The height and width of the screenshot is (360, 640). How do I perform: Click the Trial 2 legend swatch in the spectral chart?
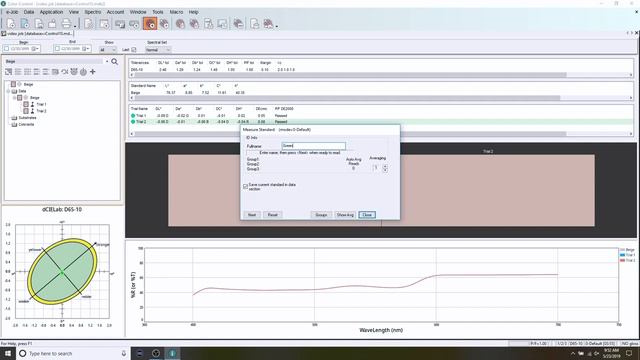(622, 260)
